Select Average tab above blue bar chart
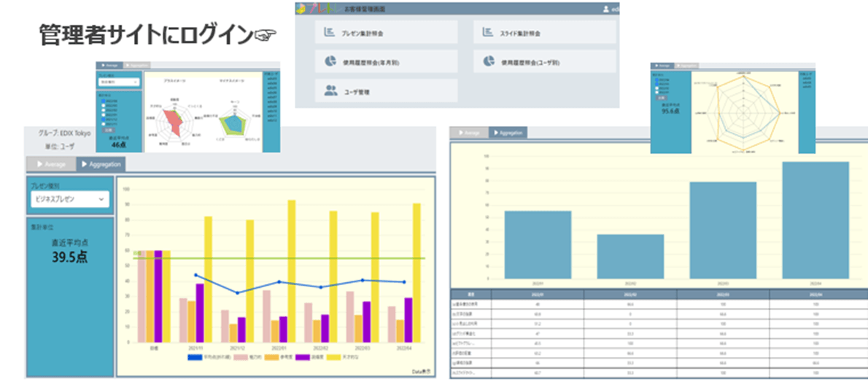The width and height of the screenshot is (868, 387). point(468,133)
